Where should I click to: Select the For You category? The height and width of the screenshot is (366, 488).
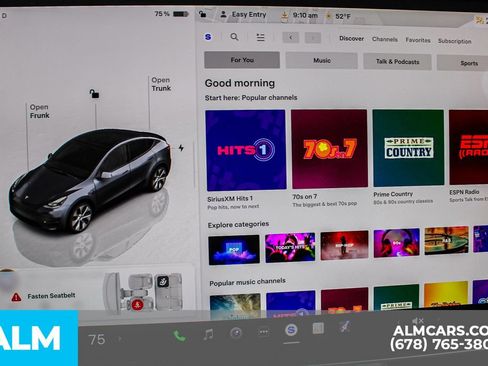(x=242, y=60)
